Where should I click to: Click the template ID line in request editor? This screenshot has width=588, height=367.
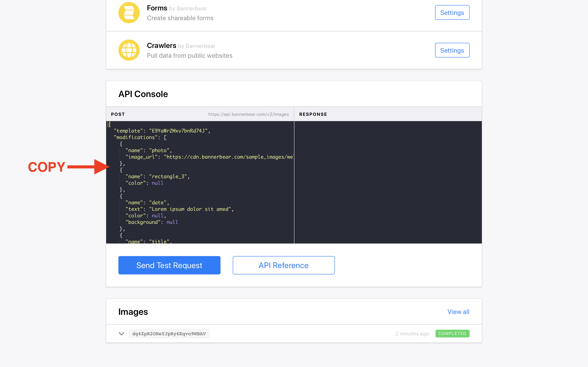pyautogui.click(x=162, y=131)
